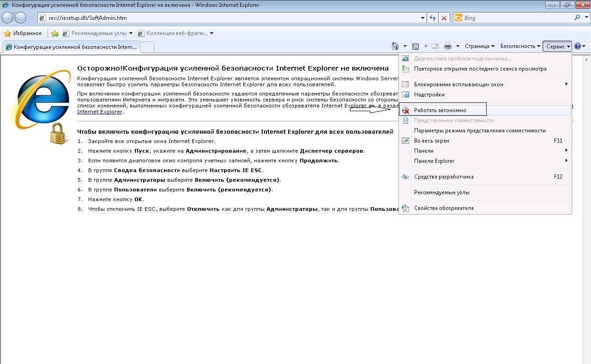Click the page icon in the address bar

43,18
